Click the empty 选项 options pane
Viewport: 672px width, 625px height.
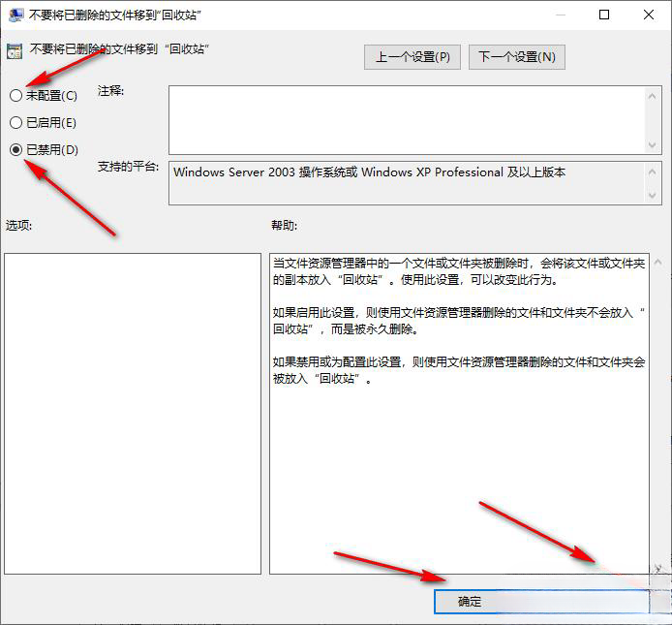pyautogui.click(x=133, y=414)
